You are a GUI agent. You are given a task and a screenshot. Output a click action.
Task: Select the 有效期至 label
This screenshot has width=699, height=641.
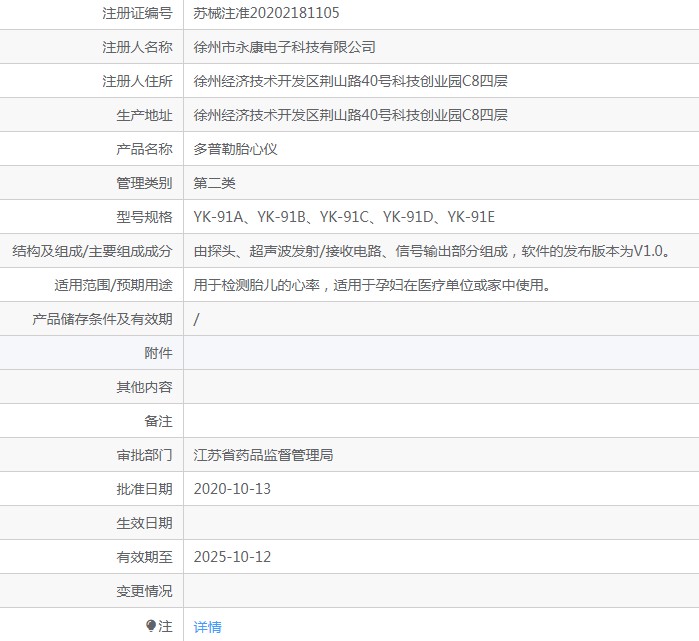pos(144,557)
